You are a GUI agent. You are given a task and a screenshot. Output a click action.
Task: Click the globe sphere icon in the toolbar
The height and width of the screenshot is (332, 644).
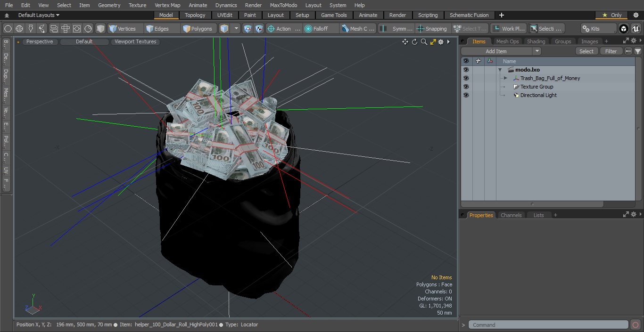[19, 29]
